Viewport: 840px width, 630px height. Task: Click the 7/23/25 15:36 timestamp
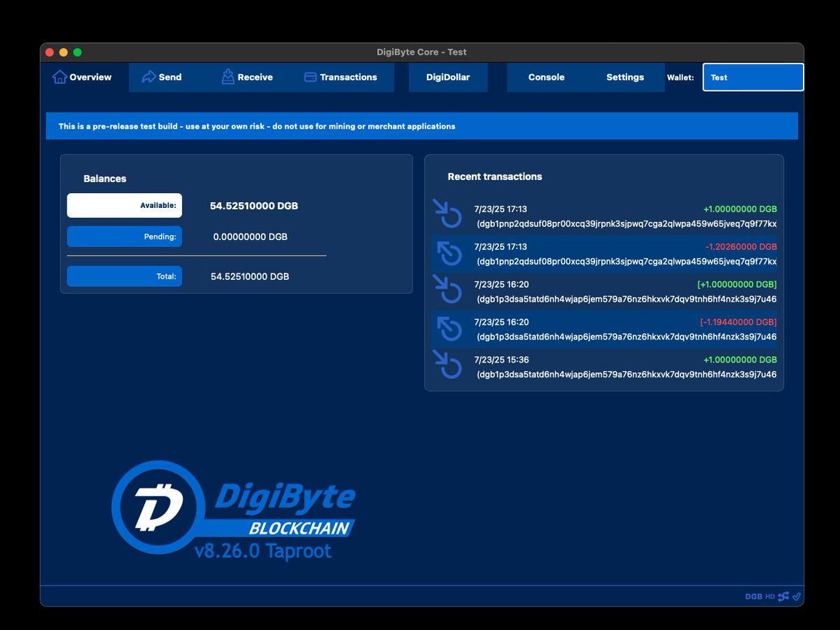point(501,360)
